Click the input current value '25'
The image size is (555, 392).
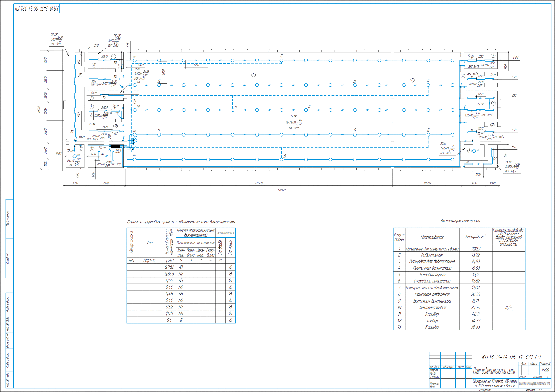coord(220,260)
